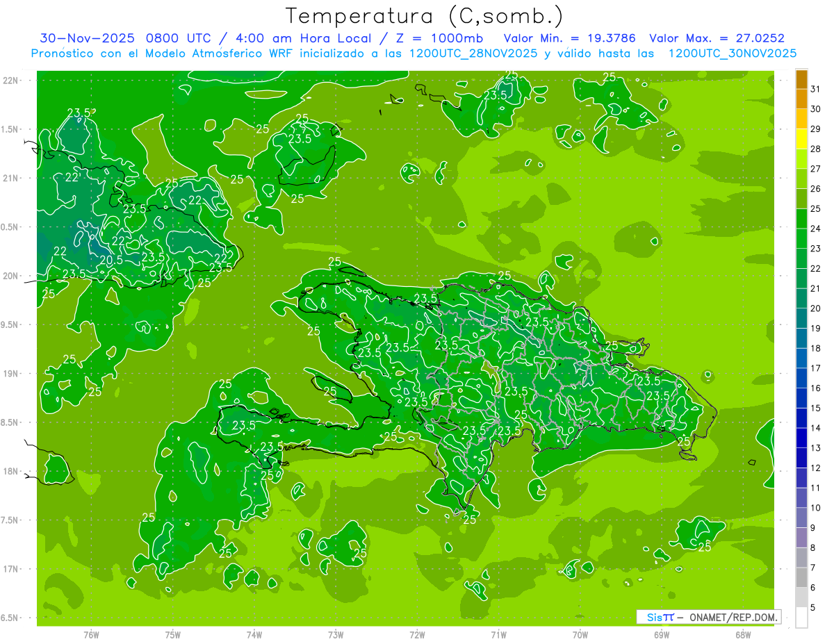This screenshot has height=644, width=834.
Task: Click the "6.5N" latitude axis label
Action: point(10,618)
